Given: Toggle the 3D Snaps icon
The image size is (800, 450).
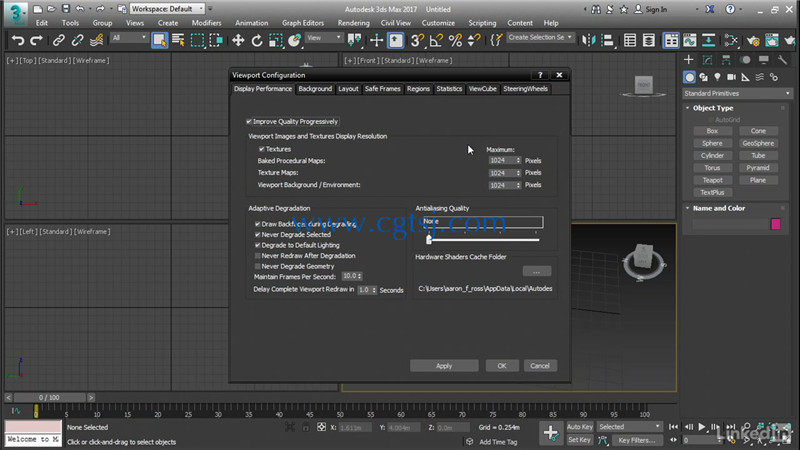Looking at the screenshot, I should [417, 40].
